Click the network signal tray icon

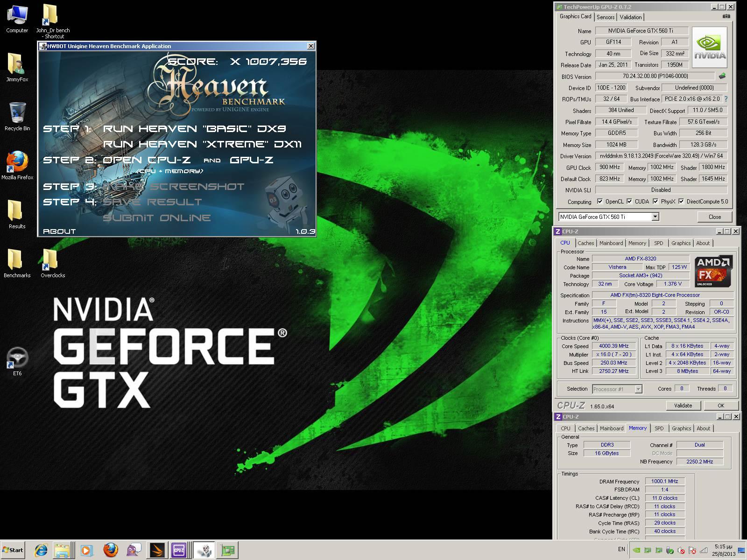[704, 550]
